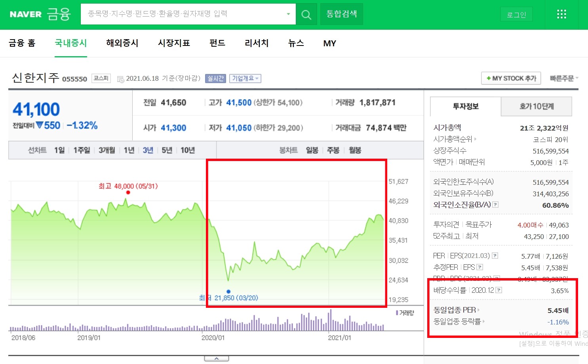Click help icon next to 추정PER EPS

tap(480, 267)
